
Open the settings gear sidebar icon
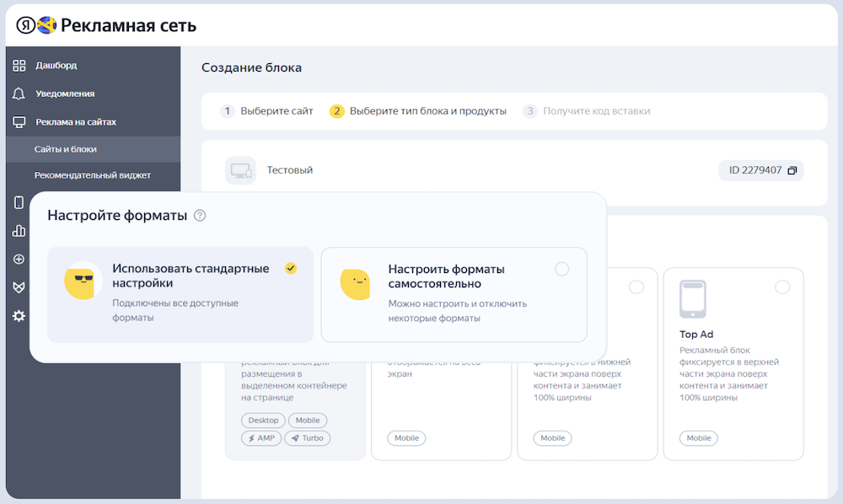click(x=19, y=316)
